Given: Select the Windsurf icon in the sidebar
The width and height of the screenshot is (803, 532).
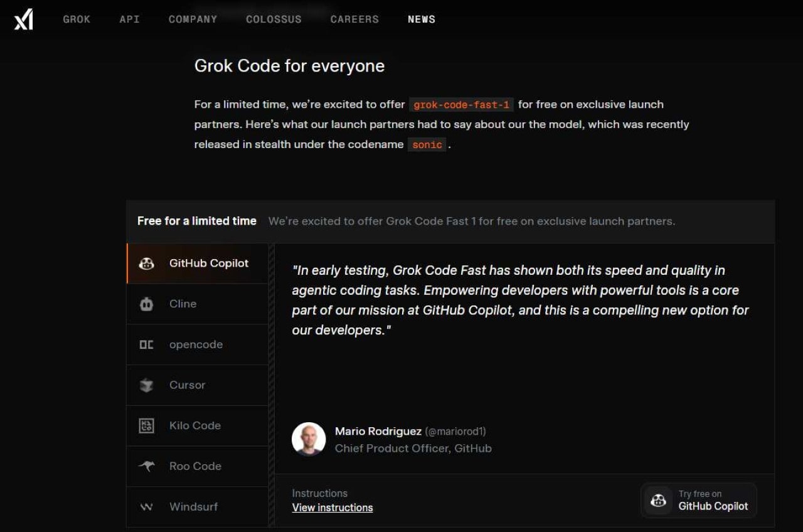Looking at the screenshot, I should [146, 506].
